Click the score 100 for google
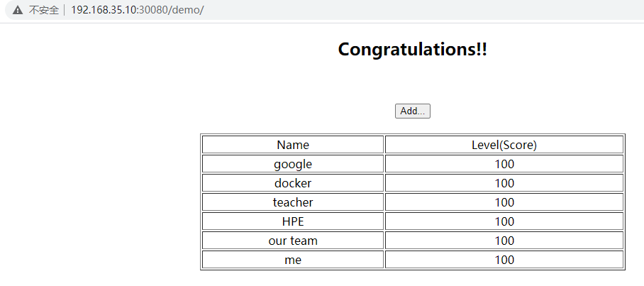Screen dimensions: 644x286 504,164
